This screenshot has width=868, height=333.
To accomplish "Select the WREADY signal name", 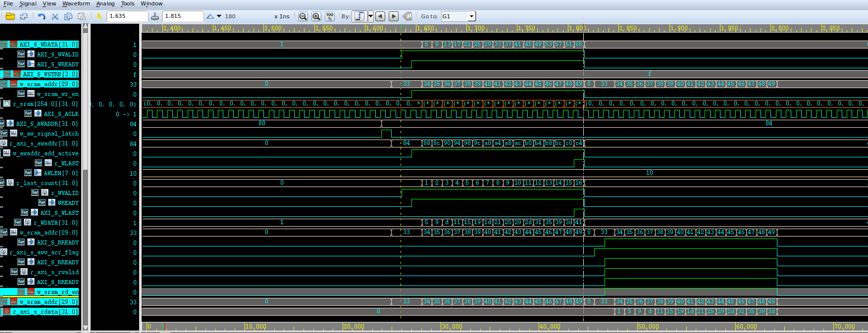I will [x=68, y=202].
